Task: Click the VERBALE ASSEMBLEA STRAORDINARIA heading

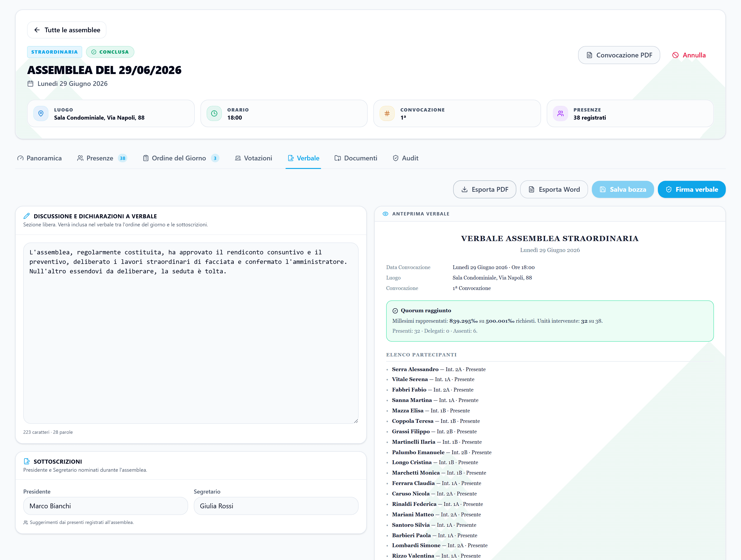Action: [550, 238]
